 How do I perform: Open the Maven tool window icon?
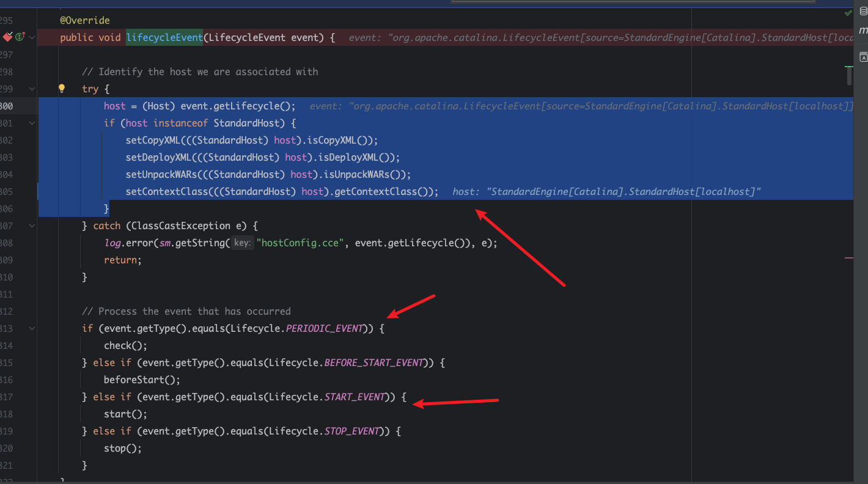click(863, 30)
